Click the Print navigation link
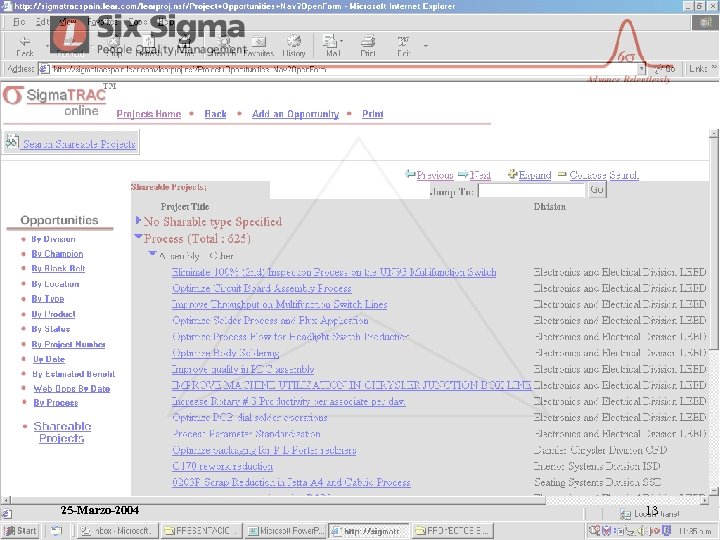 pos(372,114)
